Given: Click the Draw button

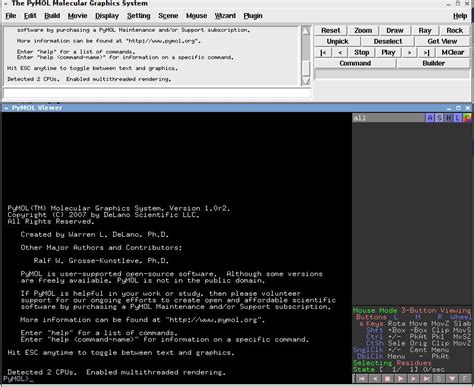Looking at the screenshot, I should pos(395,30).
